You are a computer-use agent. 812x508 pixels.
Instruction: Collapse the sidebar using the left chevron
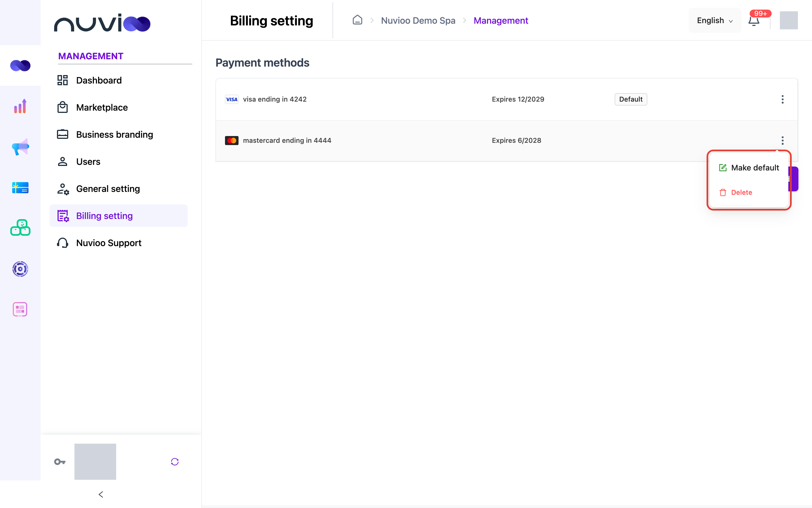click(x=101, y=494)
